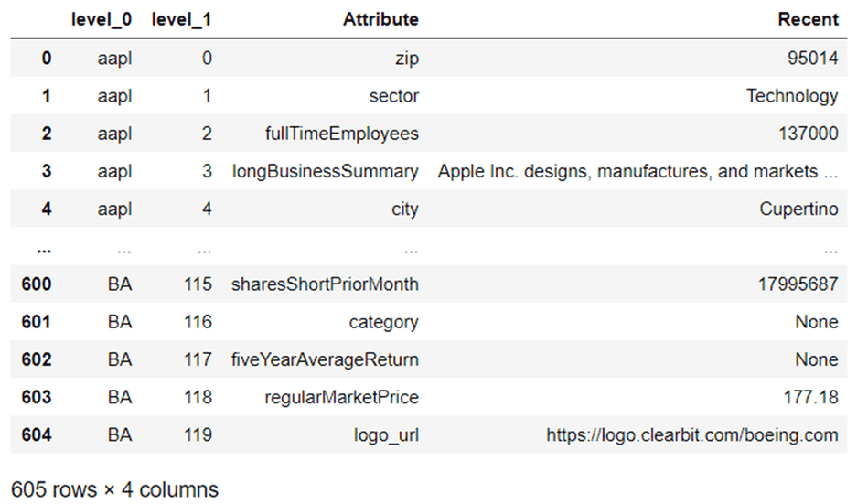Image resolution: width=868 pixels, height=504 pixels.
Task: Click the "fiveYearAverageReturn" attribute cell
Action: click(326, 359)
